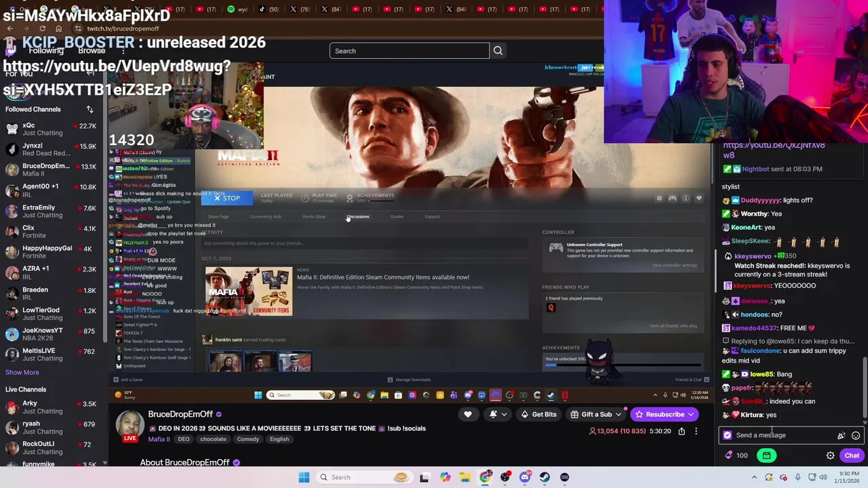The image size is (868, 488).
Task: Open xQc channel in Followed Channels
Action: point(52,129)
